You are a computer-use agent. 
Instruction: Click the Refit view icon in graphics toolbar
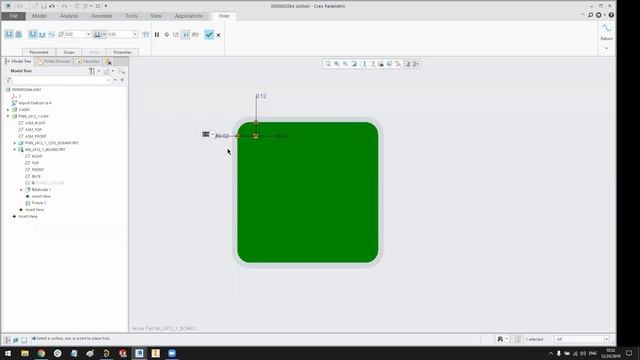328,64
